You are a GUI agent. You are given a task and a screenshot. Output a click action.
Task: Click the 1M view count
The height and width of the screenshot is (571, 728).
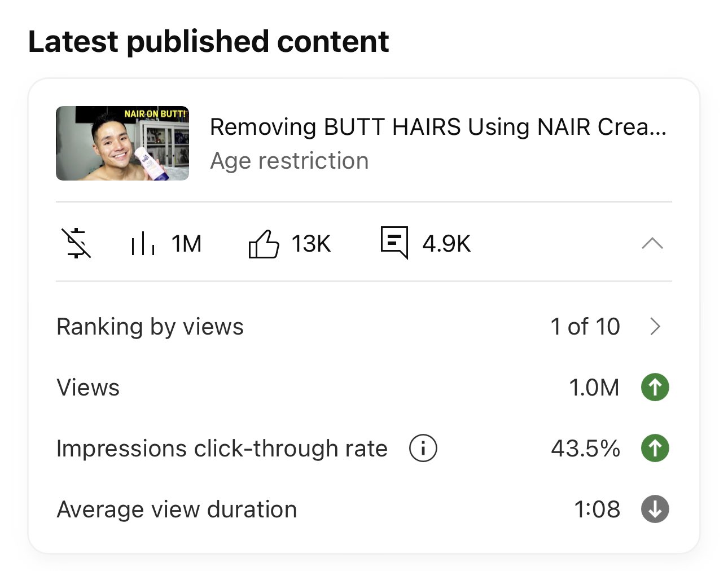[186, 244]
